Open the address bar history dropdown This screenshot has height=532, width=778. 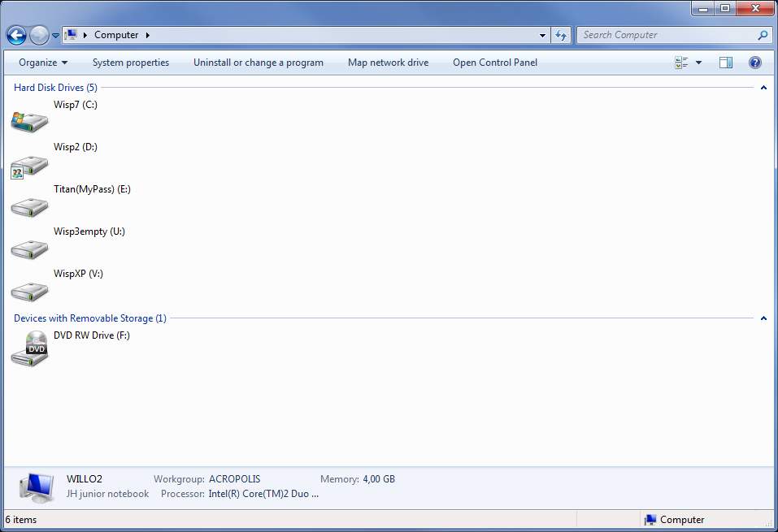[x=542, y=35]
